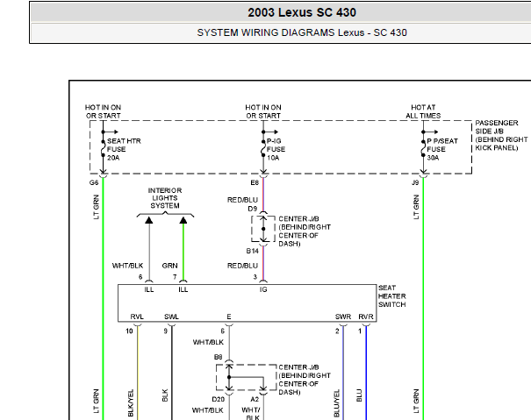531x420 pixels.
Task: Select the 'P-IG FUSE 10A' label
Action: 276,149
